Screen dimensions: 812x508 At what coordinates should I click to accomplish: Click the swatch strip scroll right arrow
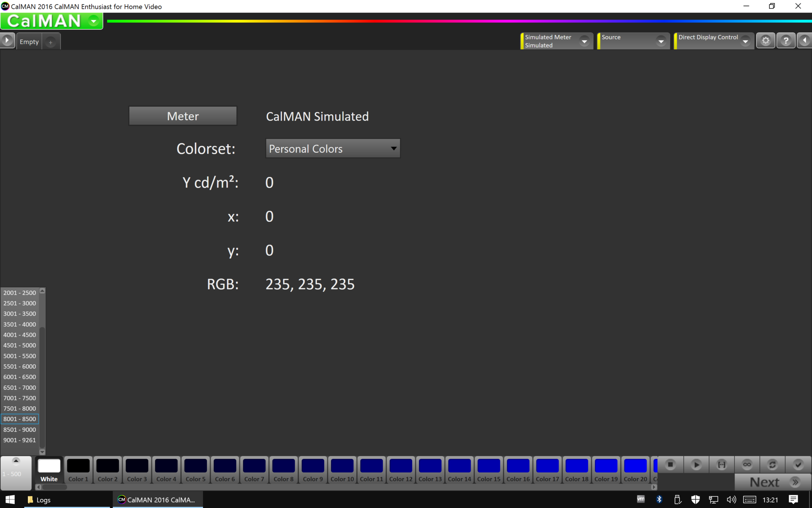pyautogui.click(x=654, y=487)
